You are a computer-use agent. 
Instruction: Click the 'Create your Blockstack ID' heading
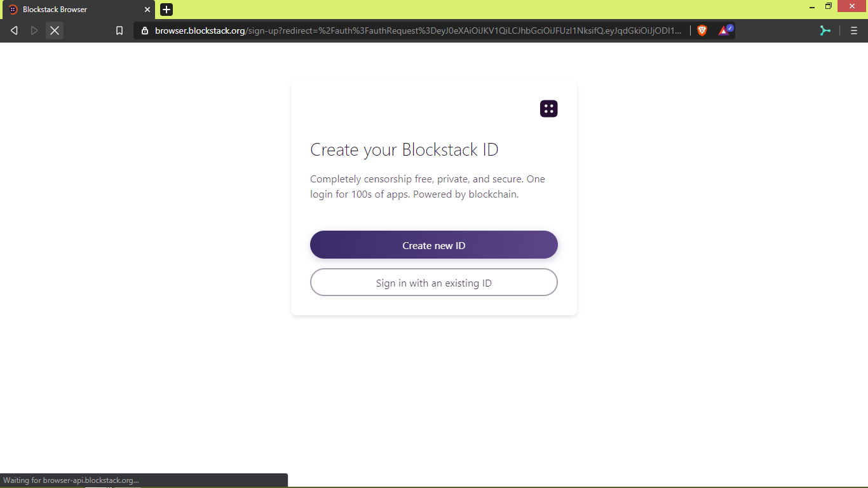[x=404, y=150]
